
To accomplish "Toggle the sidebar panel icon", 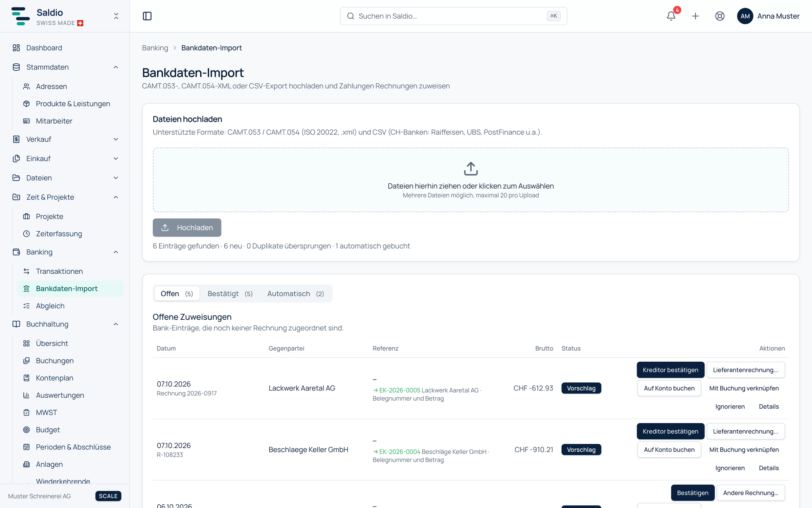I will (x=147, y=16).
